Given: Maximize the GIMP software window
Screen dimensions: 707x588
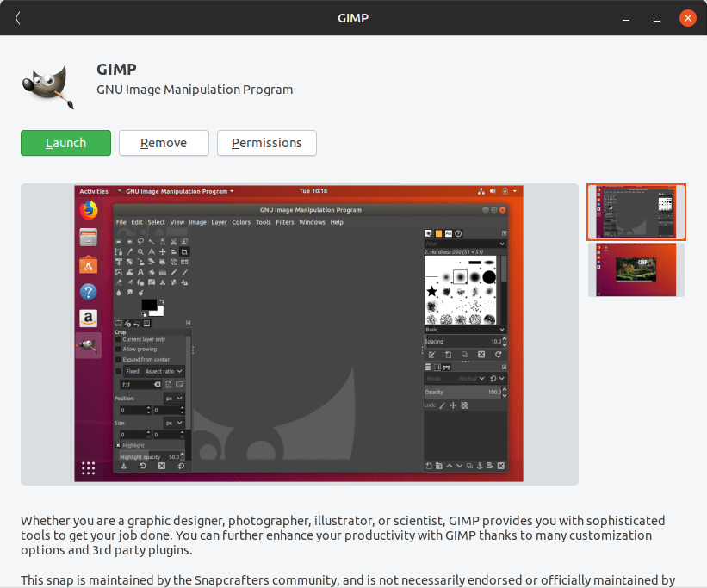Looking at the screenshot, I should coord(657,18).
